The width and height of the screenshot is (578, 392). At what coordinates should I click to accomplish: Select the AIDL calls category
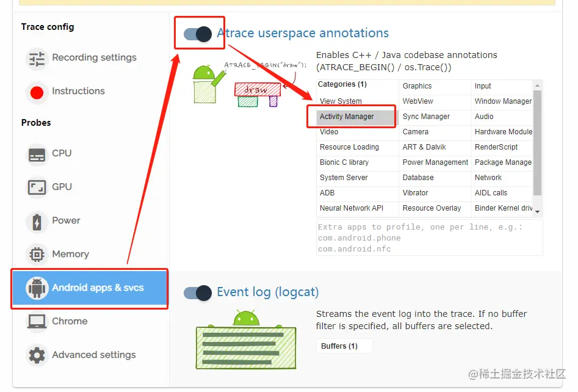click(502, 193)
